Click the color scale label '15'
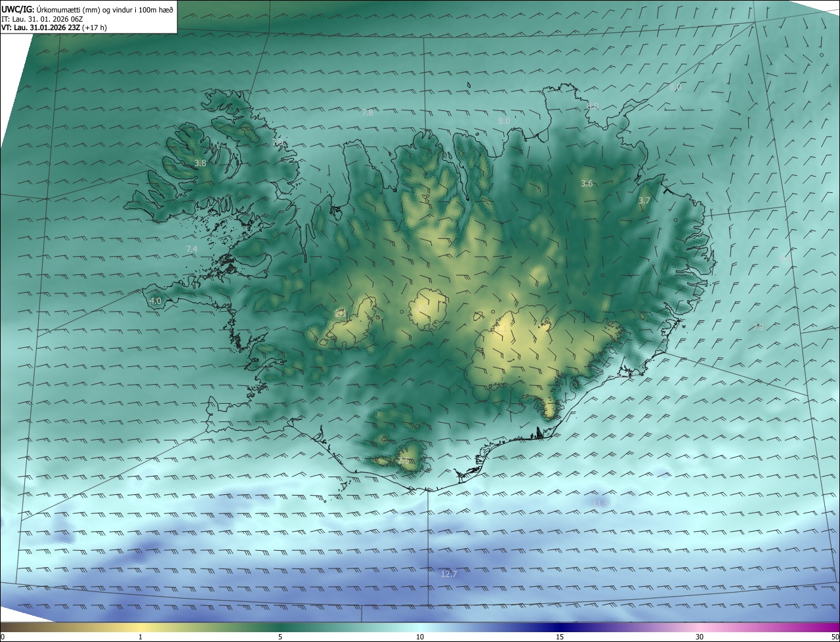 click(560, 637)
